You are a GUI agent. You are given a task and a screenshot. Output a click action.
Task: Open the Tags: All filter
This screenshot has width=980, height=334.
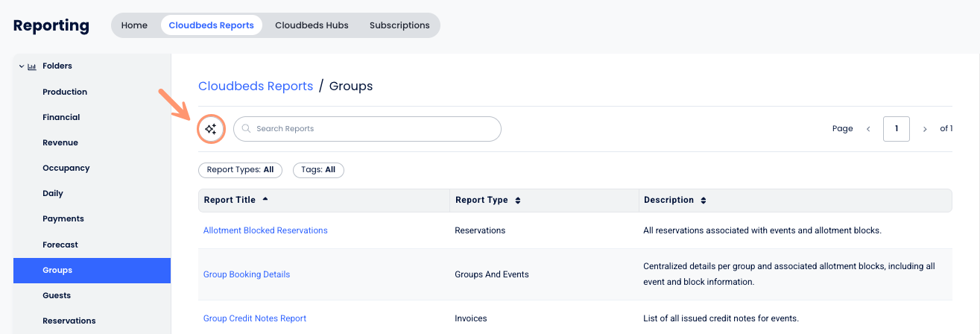coord(318,170)
